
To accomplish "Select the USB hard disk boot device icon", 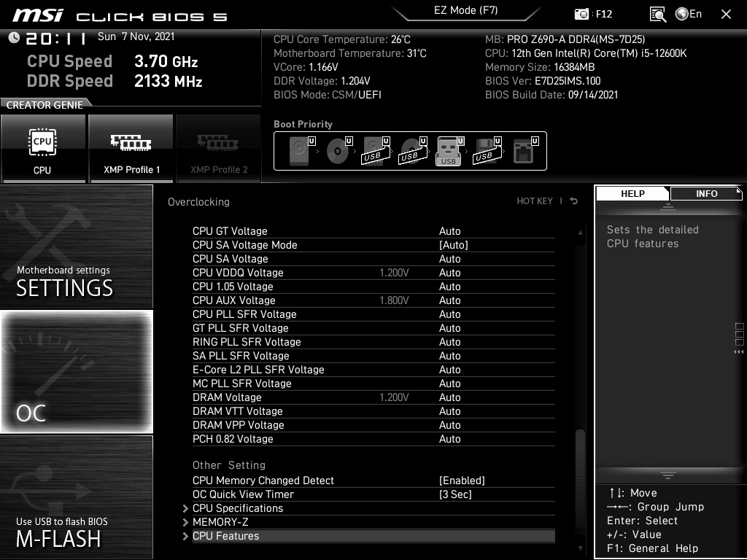I will click(x=376, y=151).
